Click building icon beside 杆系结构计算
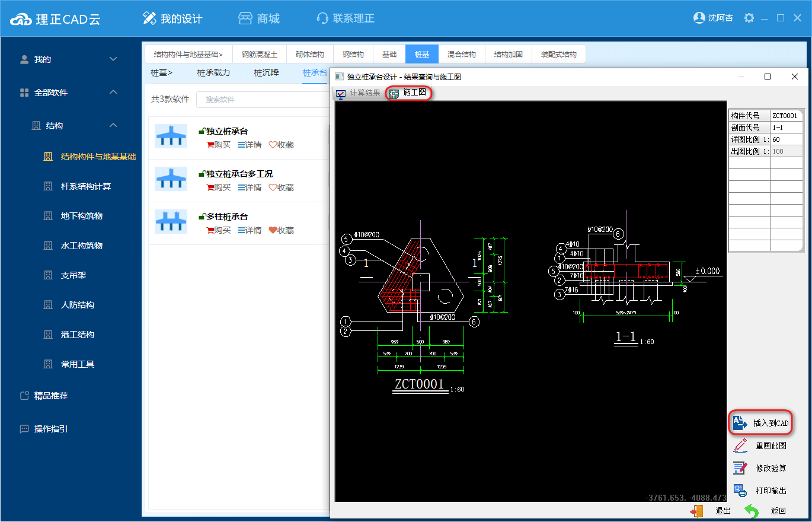 (48, 186)
